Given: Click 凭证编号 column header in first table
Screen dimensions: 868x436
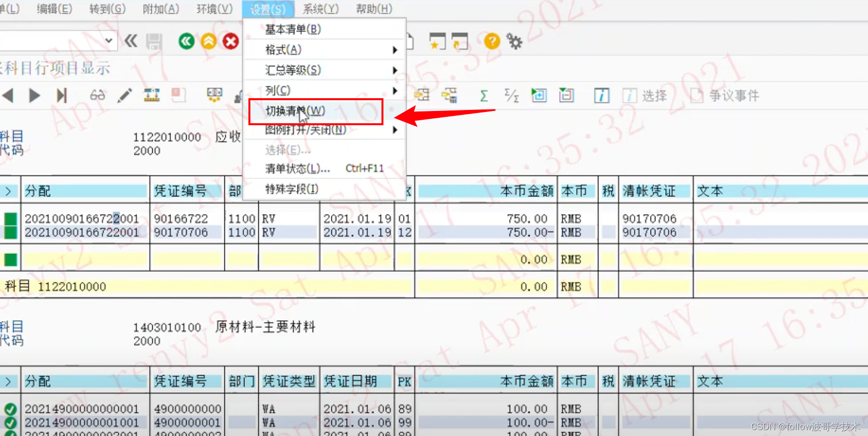Looking at the screenshot, I should pos(187,191).
